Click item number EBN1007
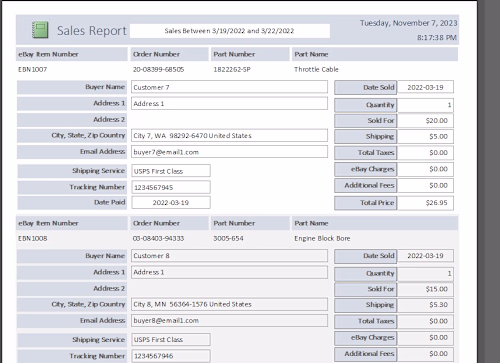 pyautogui.click(x=33, y=69)
